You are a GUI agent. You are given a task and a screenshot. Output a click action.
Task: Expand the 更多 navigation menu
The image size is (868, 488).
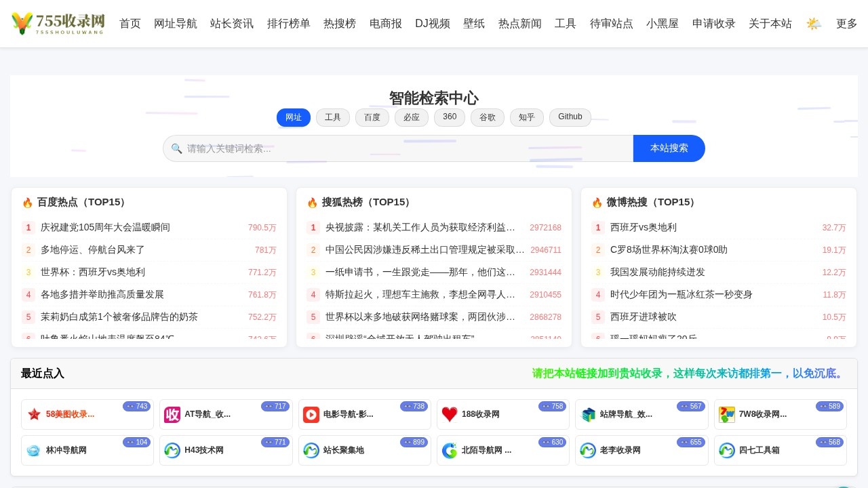pyautogui.click(x=847, y=24)
